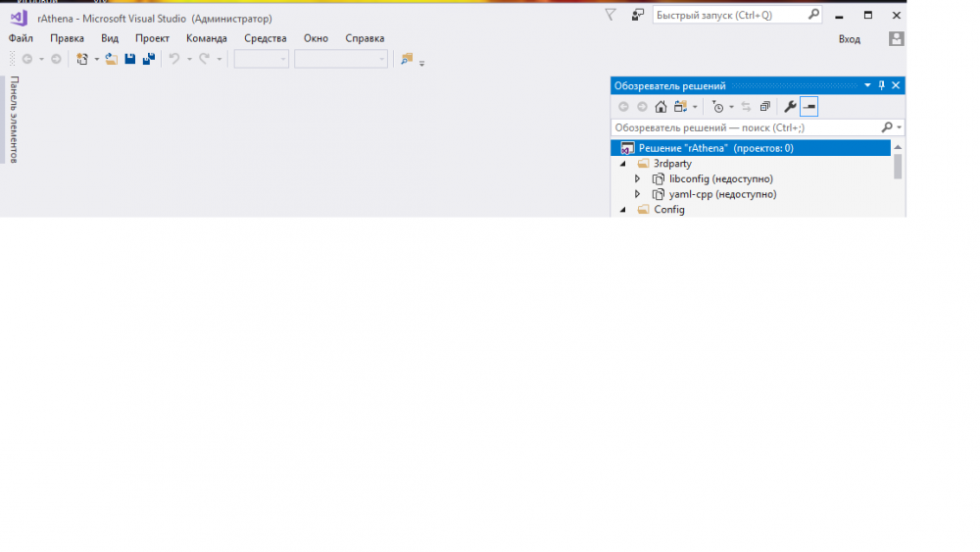Click the Solution Explorer search field

[745, 127]
